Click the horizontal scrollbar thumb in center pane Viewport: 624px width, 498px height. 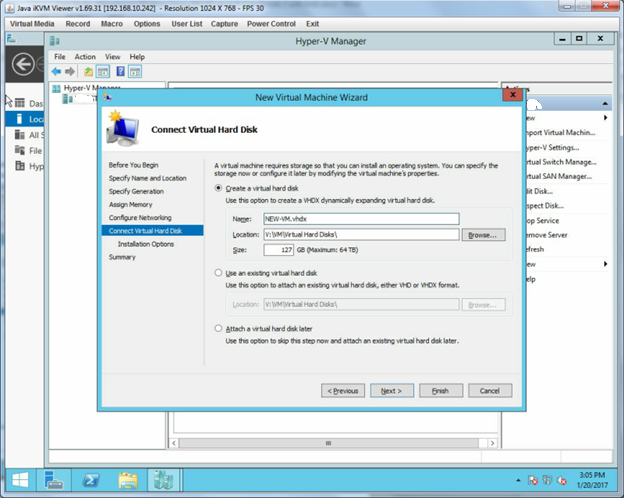[x=328, y=443]
